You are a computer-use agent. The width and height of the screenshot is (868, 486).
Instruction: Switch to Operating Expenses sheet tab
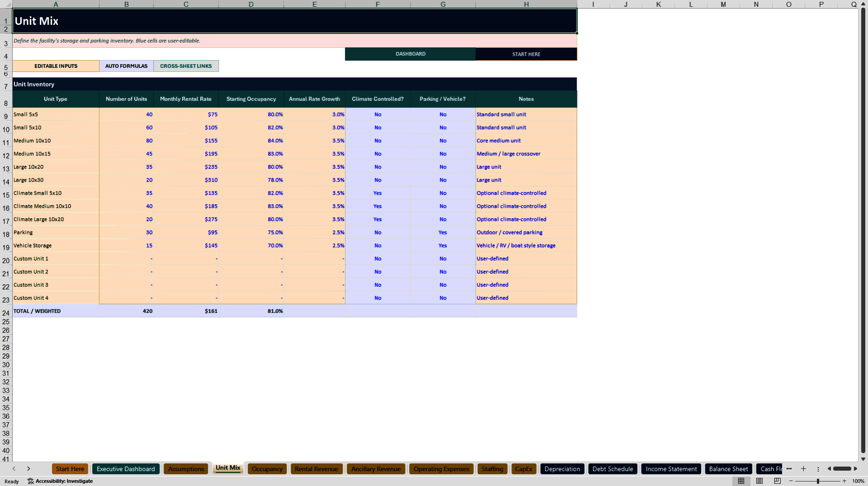441,469
